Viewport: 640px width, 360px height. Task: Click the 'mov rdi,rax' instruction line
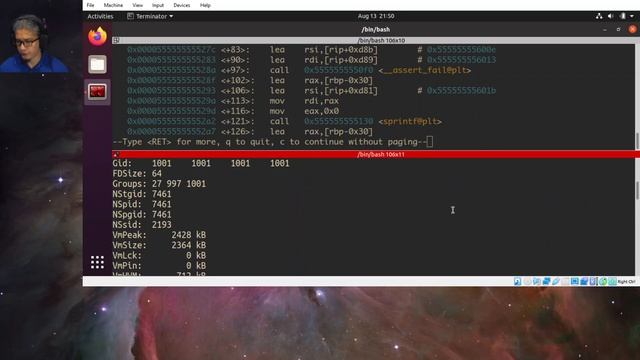(233, 101)
